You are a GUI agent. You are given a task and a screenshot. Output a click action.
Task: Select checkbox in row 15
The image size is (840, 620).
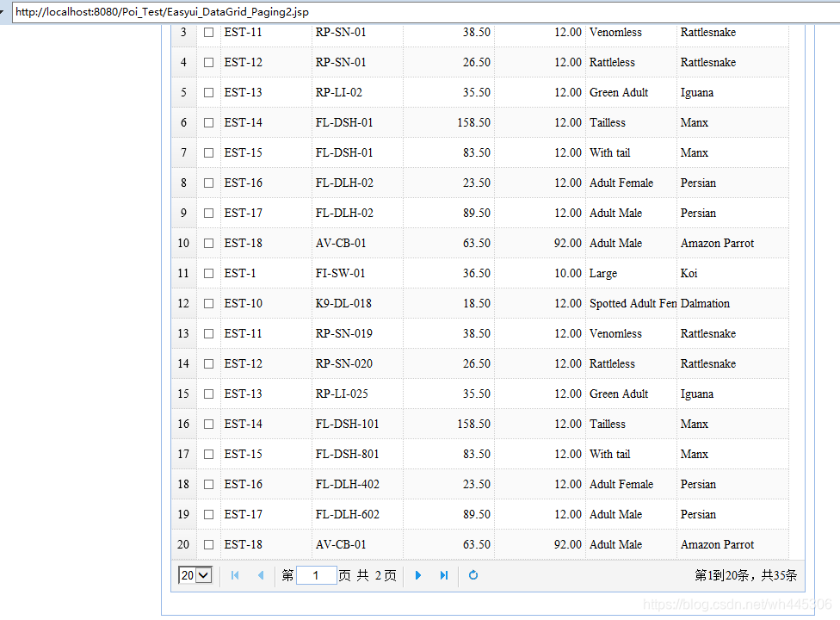(209, 394)
